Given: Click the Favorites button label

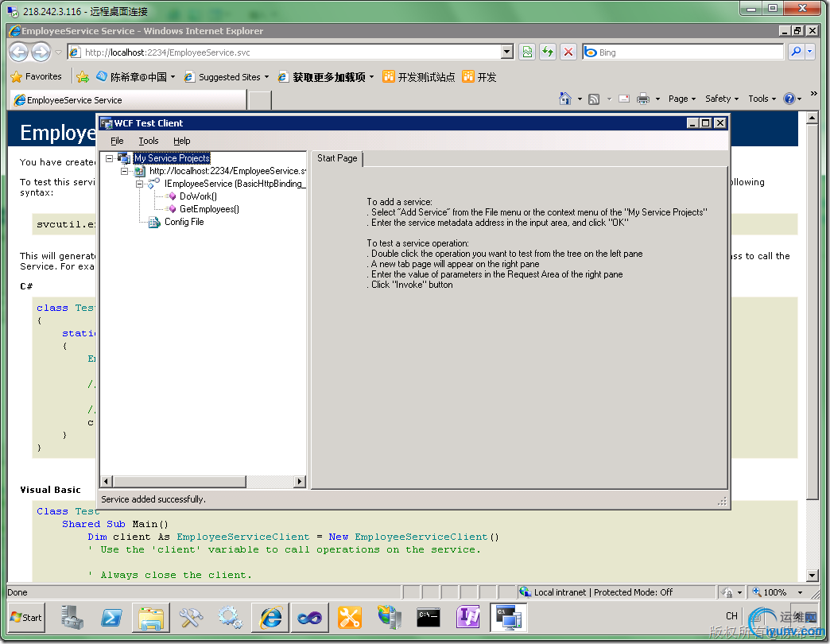Looking at the screenshot, I should click(44, 77).
